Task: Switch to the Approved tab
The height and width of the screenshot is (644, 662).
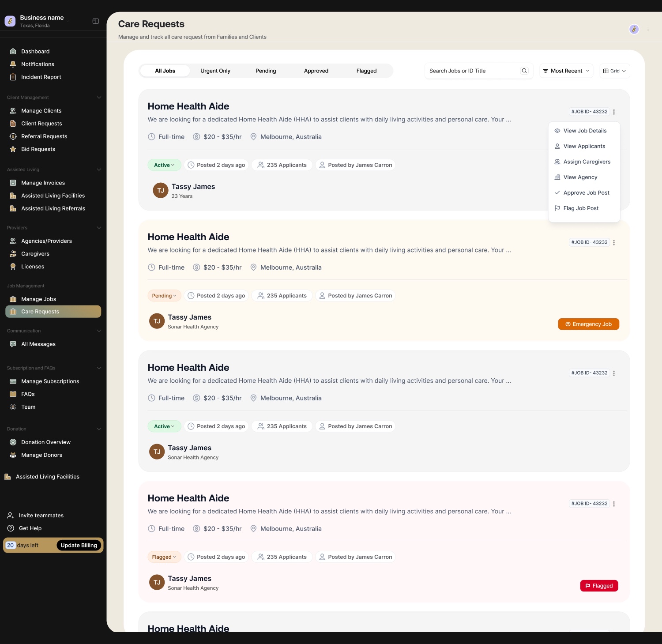Action: click(x=316, y=71)
